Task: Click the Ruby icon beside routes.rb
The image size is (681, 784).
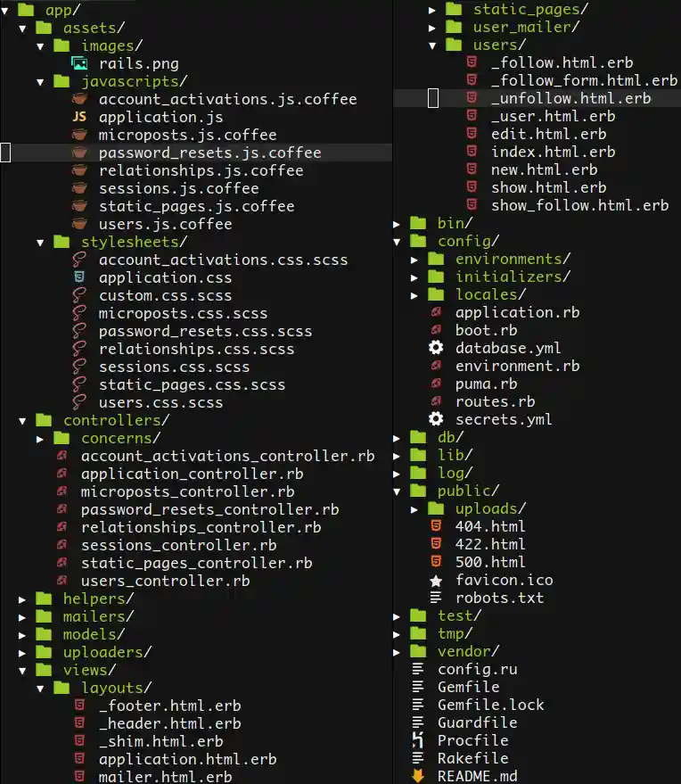Action: click(436, 401)
